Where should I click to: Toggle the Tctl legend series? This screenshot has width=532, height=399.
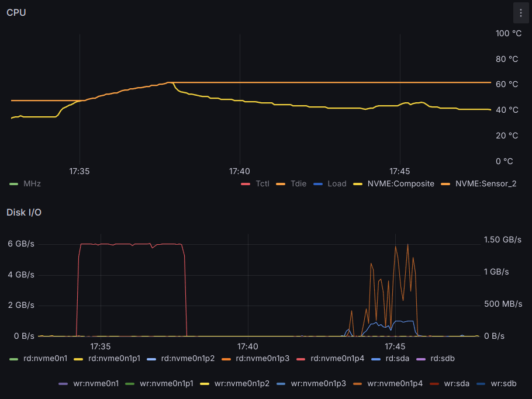(262, 183)
